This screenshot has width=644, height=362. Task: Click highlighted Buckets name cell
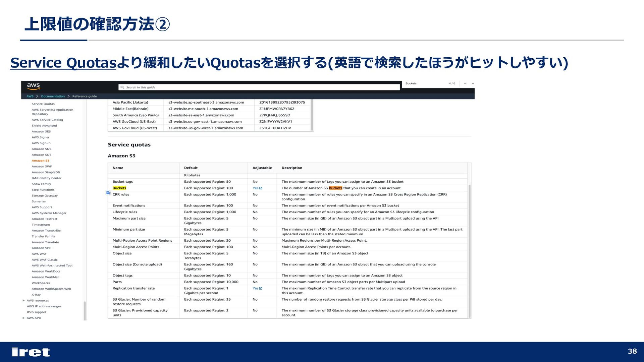click(119, 188)
